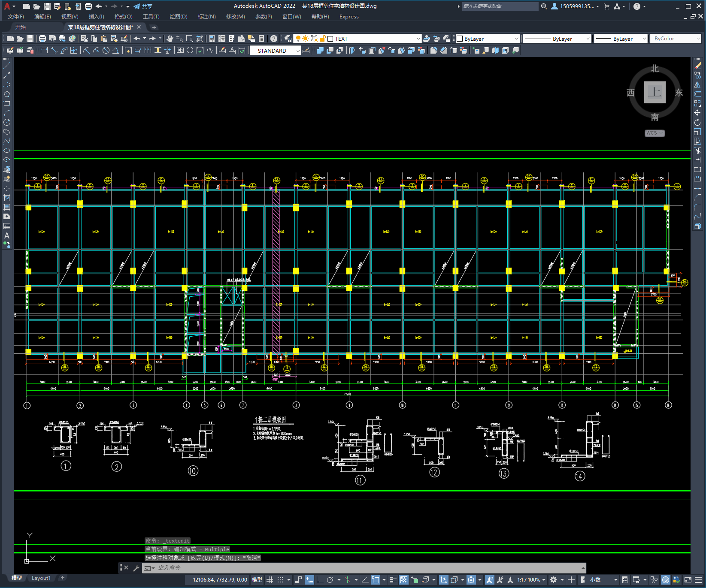
Task: Add a new layout with the plus button
Action: [63, 578]
